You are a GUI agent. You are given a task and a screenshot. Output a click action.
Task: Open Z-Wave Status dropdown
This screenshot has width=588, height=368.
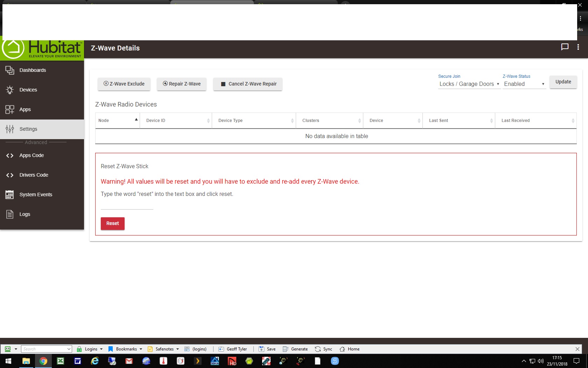(x=524, y=84)
